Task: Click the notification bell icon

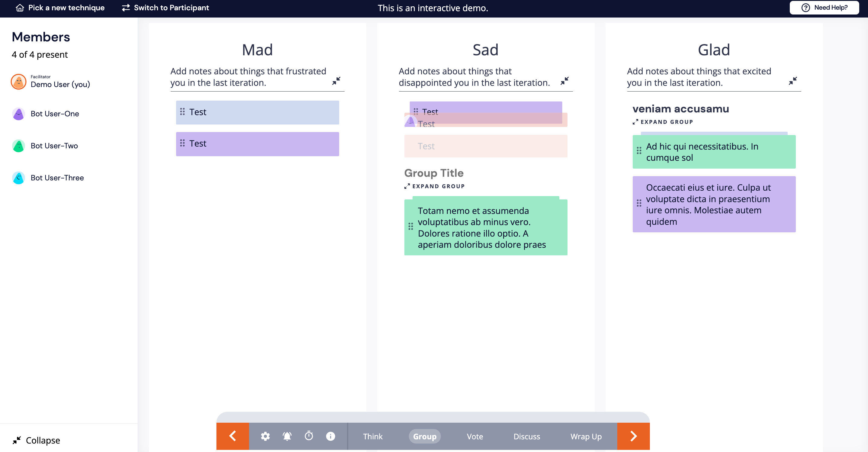Action: (287, 436)
